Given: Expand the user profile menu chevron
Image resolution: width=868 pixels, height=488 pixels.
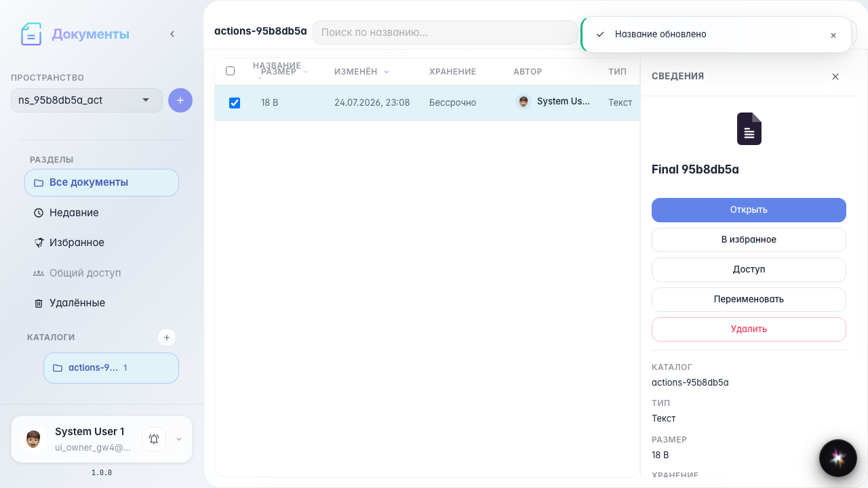Looking at the screenshot, I should pos(179,439).
